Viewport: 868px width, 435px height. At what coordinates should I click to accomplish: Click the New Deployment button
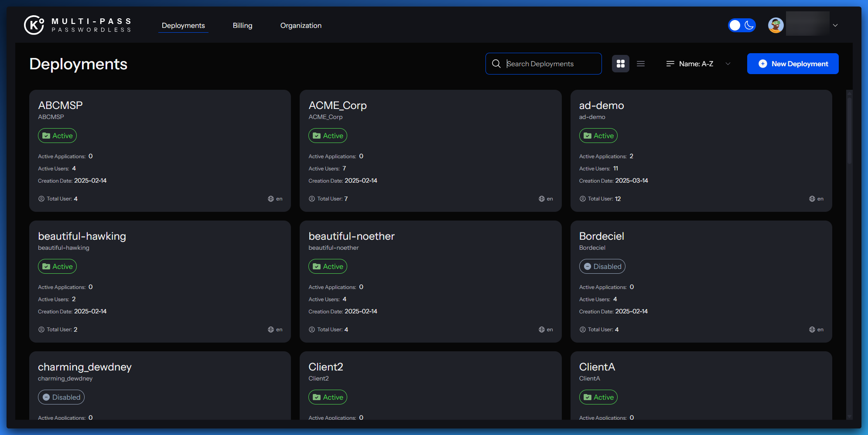(x=793, y=64)
